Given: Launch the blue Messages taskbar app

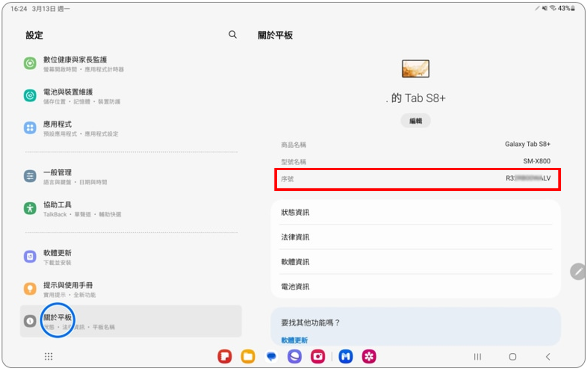Looking at the screenshot, I should [271, 356].
